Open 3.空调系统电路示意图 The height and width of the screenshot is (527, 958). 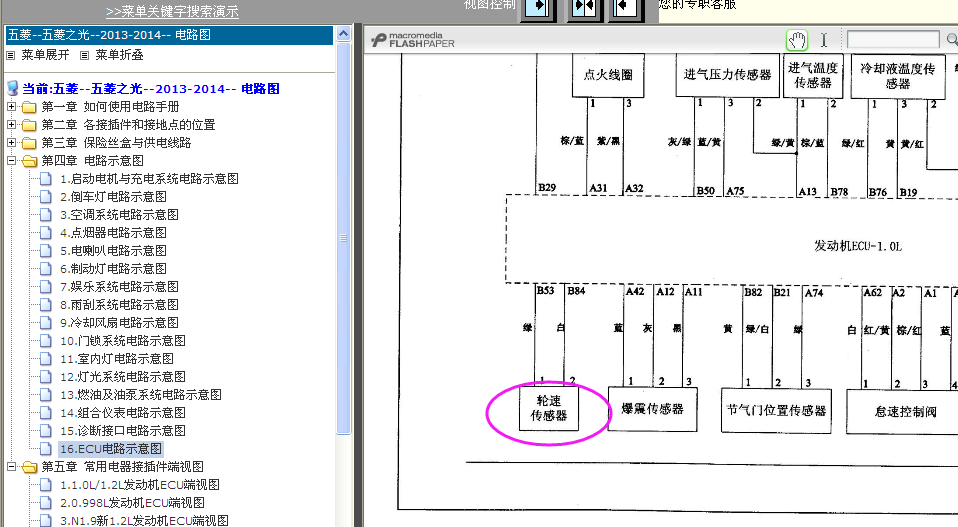click(x=119, y=215)
